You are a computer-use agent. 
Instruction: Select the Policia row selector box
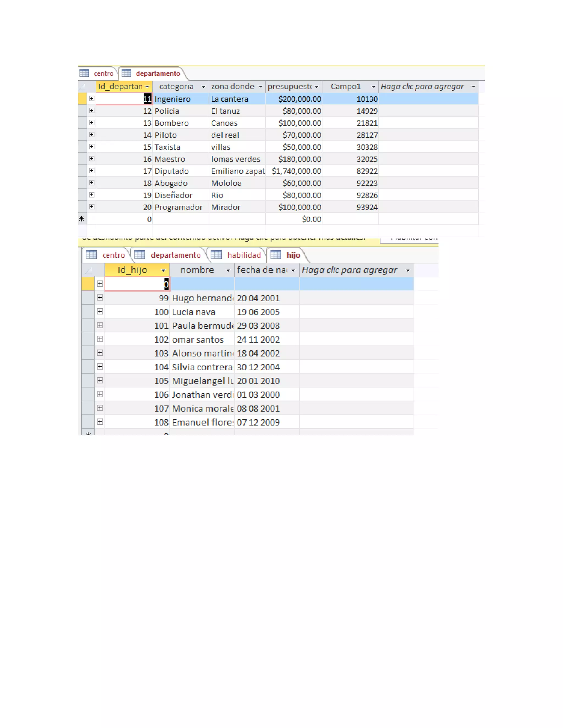82,111
